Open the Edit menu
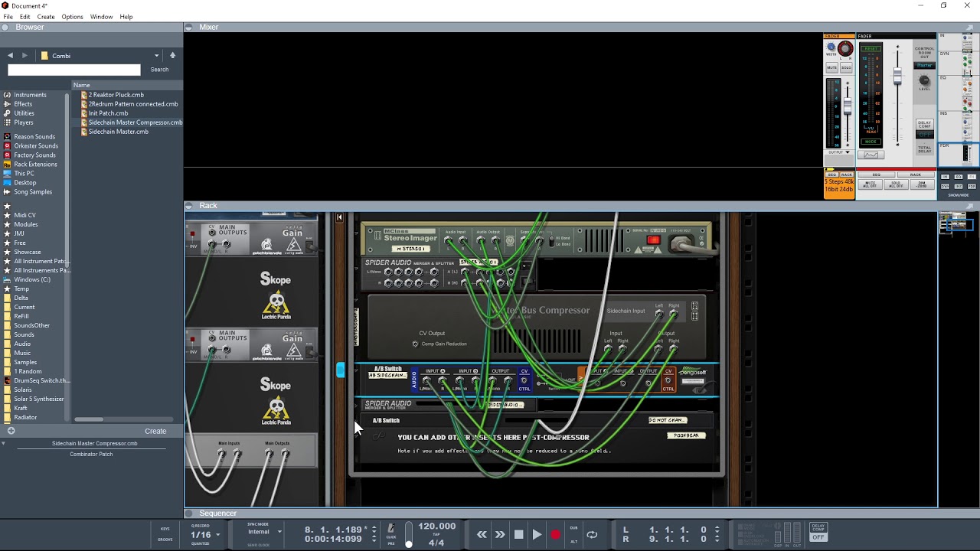This screenshot has width=980, height=551. [25, 17]
